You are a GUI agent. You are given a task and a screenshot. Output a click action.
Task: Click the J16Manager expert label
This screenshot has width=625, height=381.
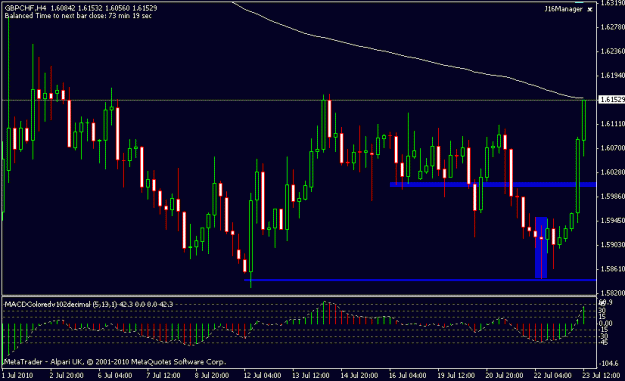(563, 9)
